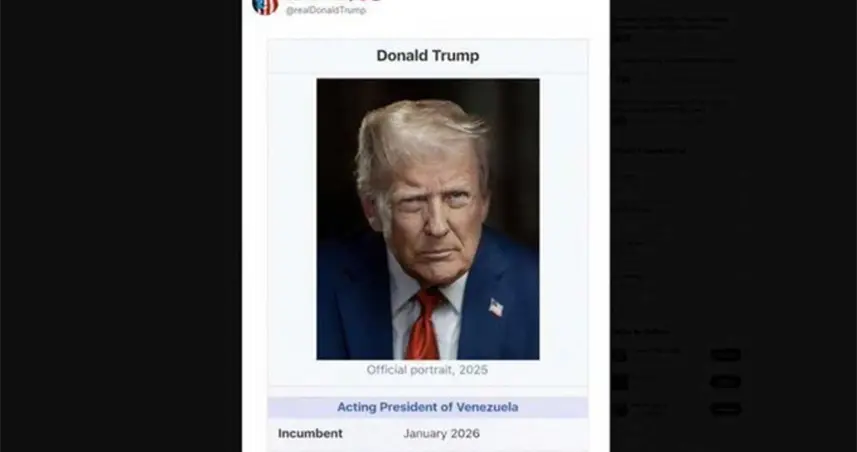Click the Incumbent label

coord(310,433)
